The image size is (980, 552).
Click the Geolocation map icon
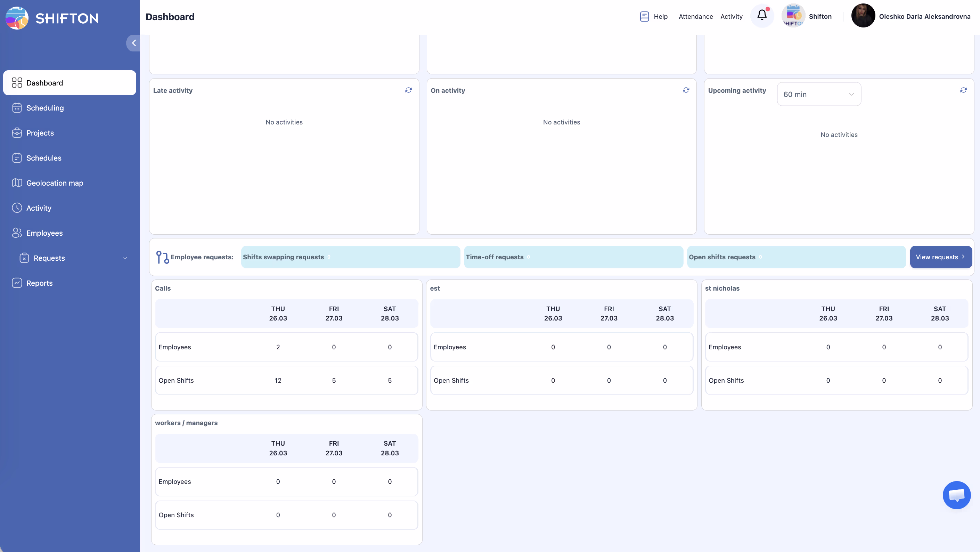(x=17, y=183)
